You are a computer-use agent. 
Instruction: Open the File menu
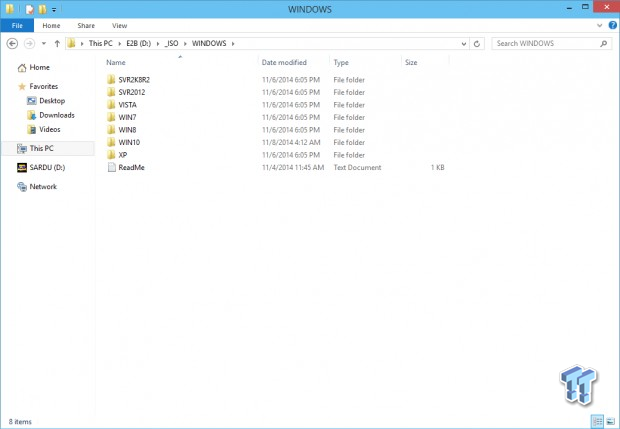pos(17,26)
